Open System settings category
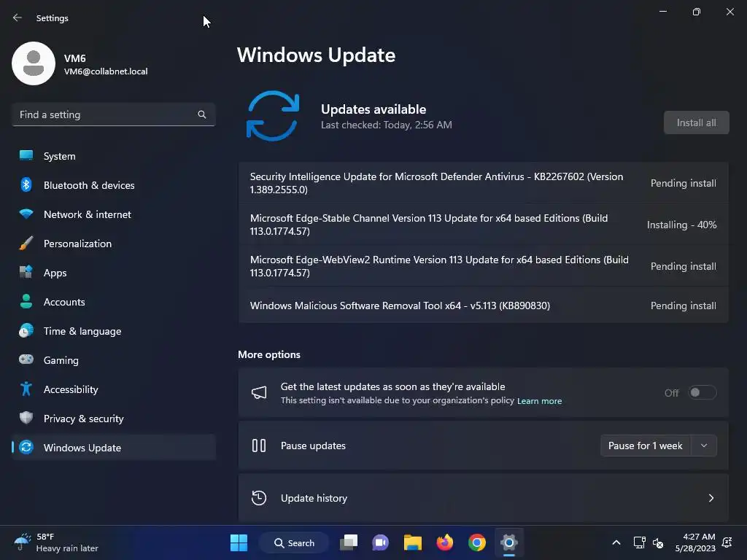Screen dimensions: 747x560 (113, 156)
